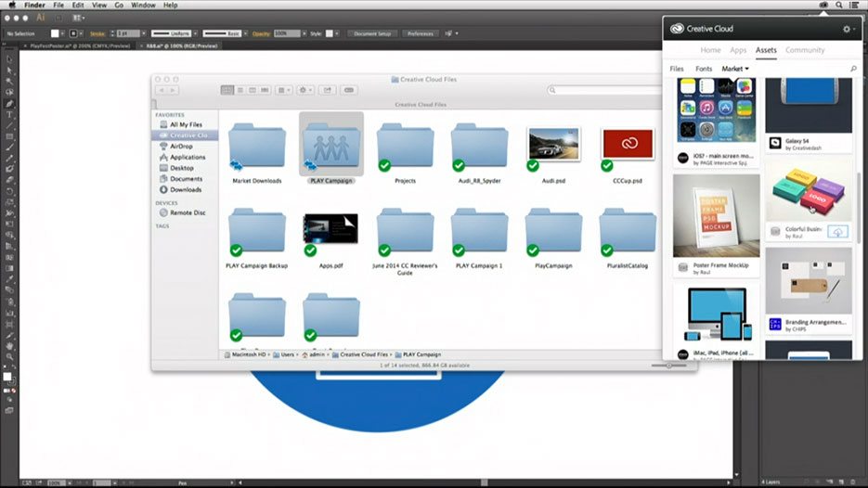Open Notification Center in menu bar
Viewport: 868px width, 488px height.
tap(855, 5)
